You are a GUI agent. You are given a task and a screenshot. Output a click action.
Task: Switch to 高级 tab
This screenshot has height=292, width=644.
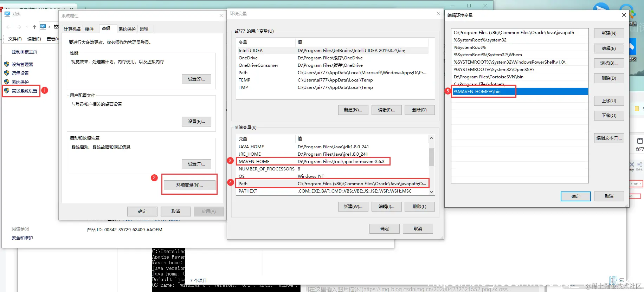click(x=106, y=28)
